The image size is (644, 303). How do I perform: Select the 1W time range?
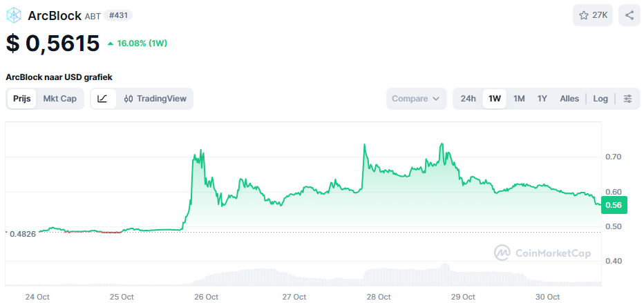click(x=495, y=99)
